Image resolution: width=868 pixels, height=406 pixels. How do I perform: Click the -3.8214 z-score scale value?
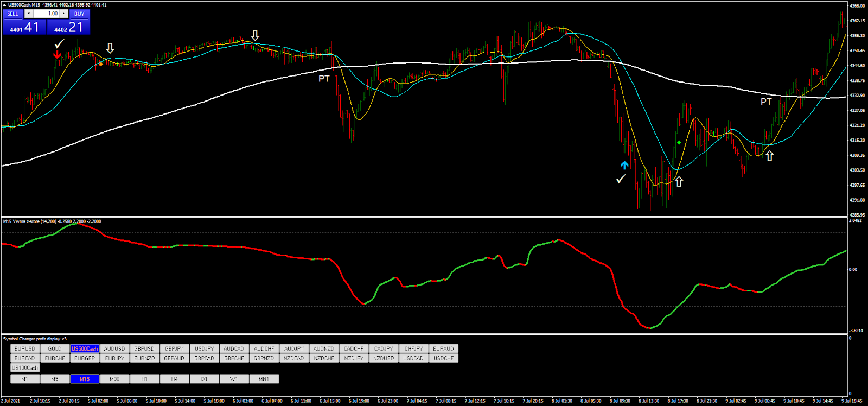[x=856, y=331]
